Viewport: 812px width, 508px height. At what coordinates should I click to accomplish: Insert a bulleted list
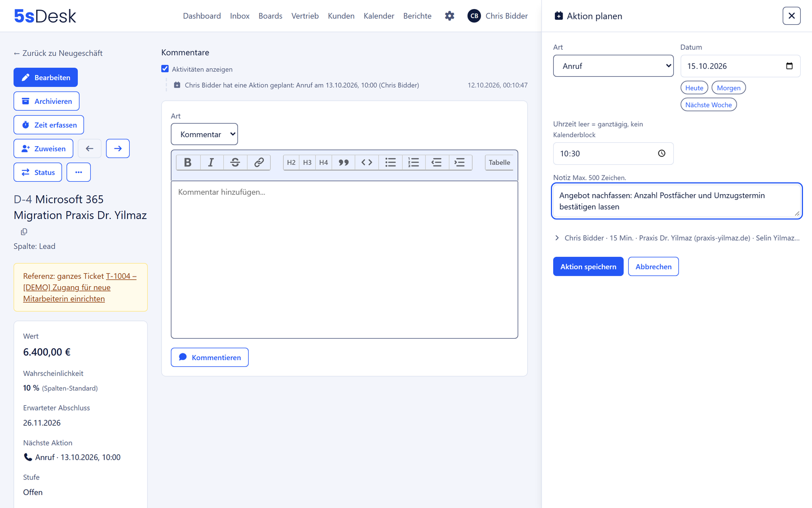pos(390,163)
